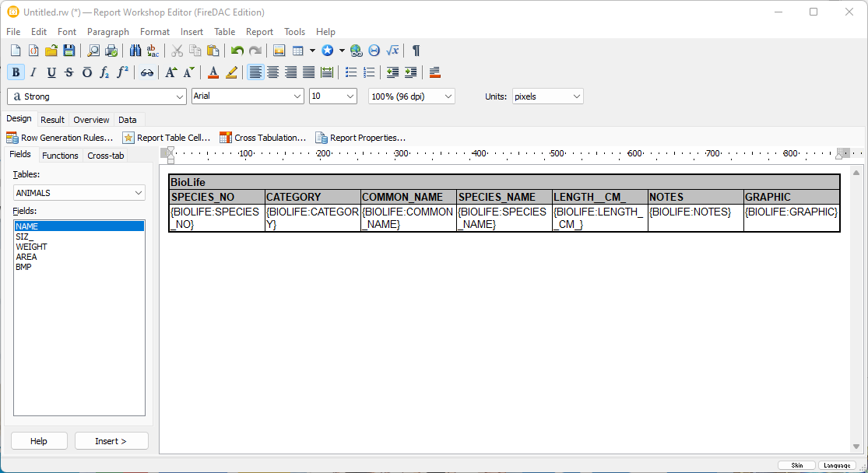Image resolution: width=868 pixels, height=473 pixels.
Task: Toggle paragraph marks with the pilcrow icon
Action: (x=415, y=50)
